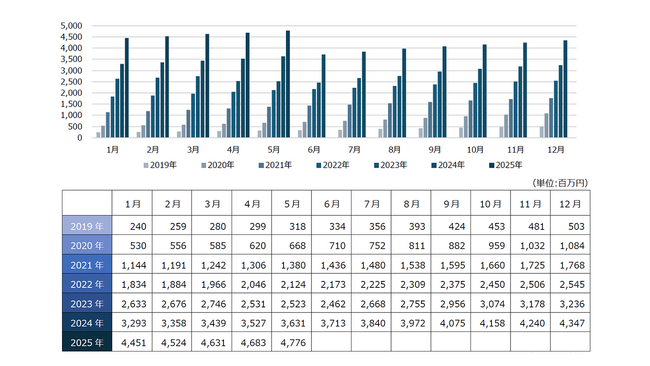Select the 2025年 row header in table
Viewport: 650px width, 366px height.
point(87,343)
